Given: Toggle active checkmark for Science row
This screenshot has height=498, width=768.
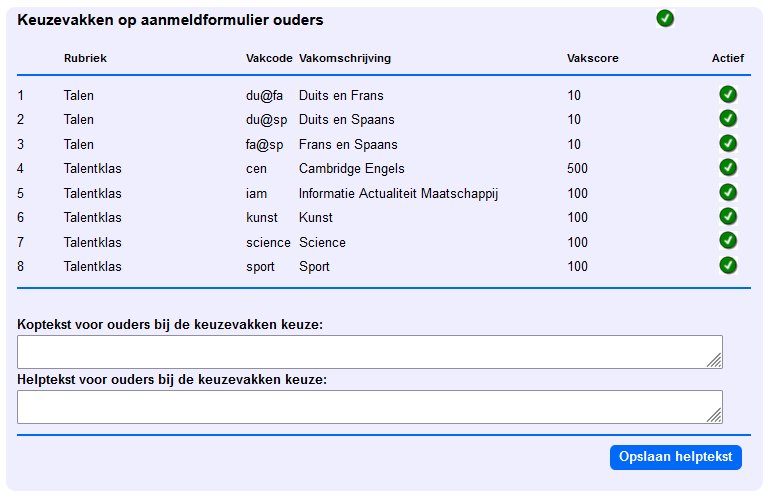Looking at the screenshot, I should [728, 241].
